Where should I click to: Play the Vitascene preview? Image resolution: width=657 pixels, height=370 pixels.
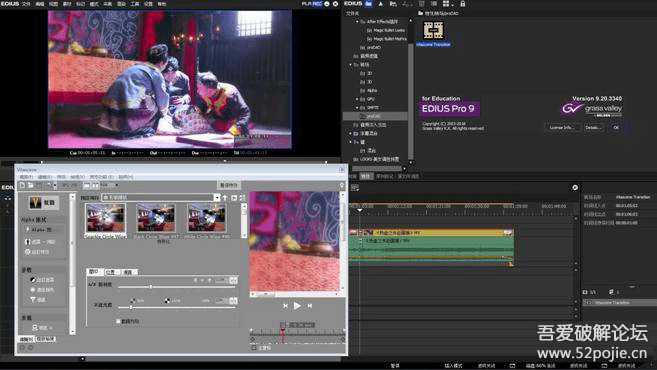[x=297, y=306]
